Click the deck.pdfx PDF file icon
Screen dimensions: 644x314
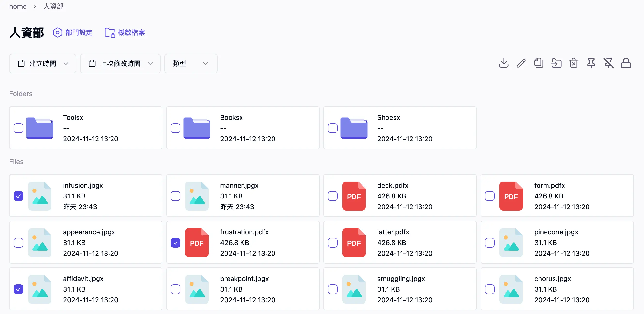pyautogui.click(x=354, y=196)
